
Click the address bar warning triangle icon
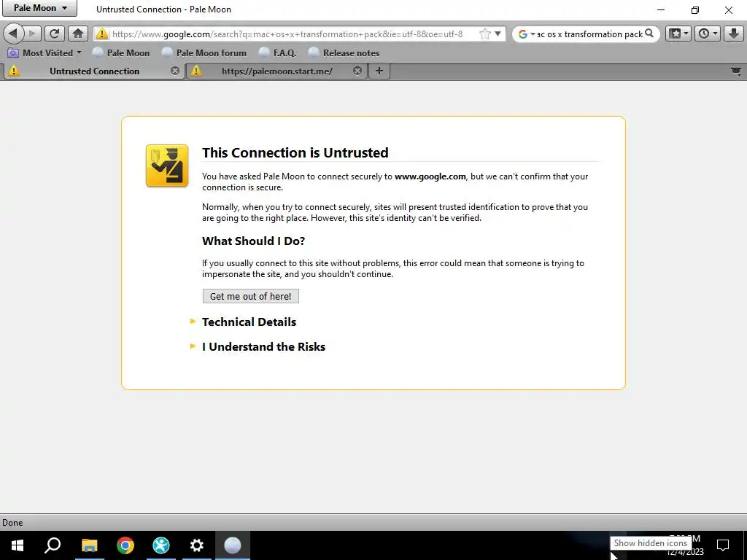click(x=101, y=34)
